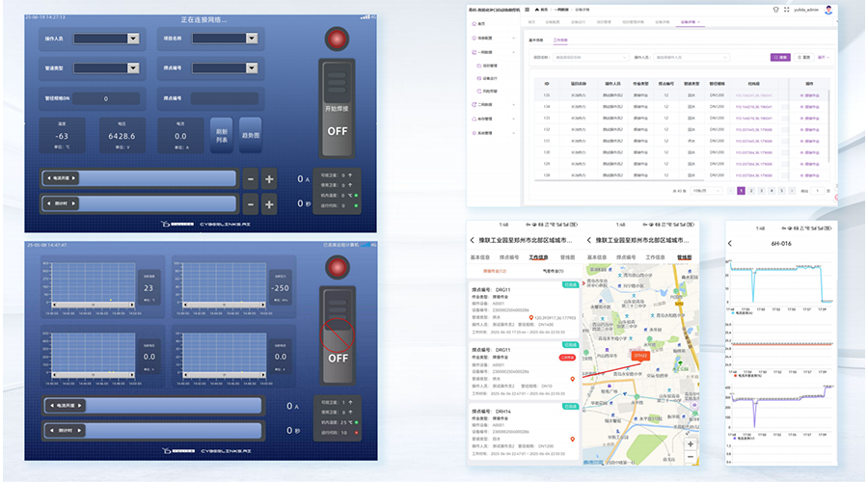Open the 趋势图 trend chart button
Viewport: 868px width, 482px height.
pyautogui.click(x=250, y=135)
